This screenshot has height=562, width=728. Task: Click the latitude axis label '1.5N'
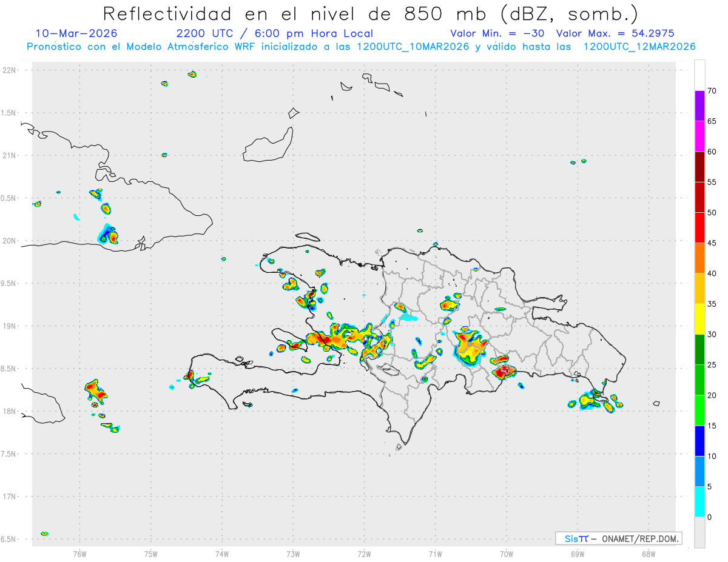tap(8, 113)
